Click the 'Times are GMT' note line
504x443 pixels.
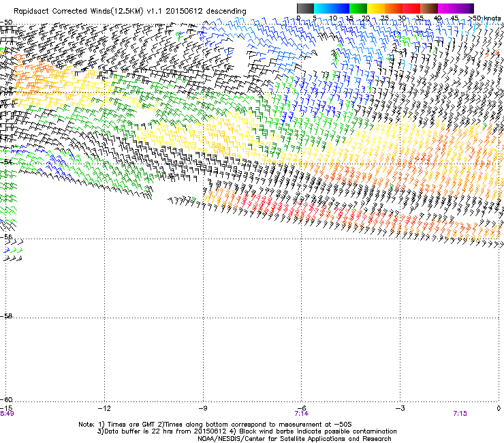(215, 425)
